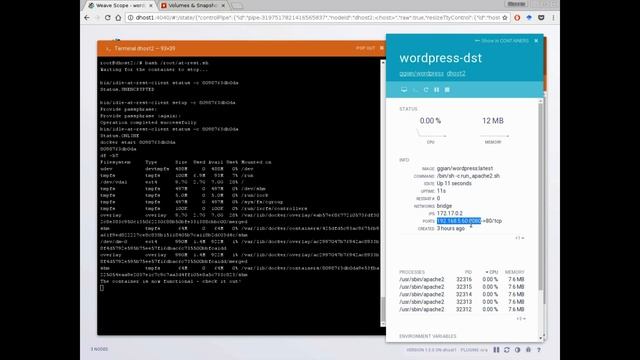Screen dimensions: 640x360
Task: Stop the wordpress-dst container
Action: coord(447,90)
